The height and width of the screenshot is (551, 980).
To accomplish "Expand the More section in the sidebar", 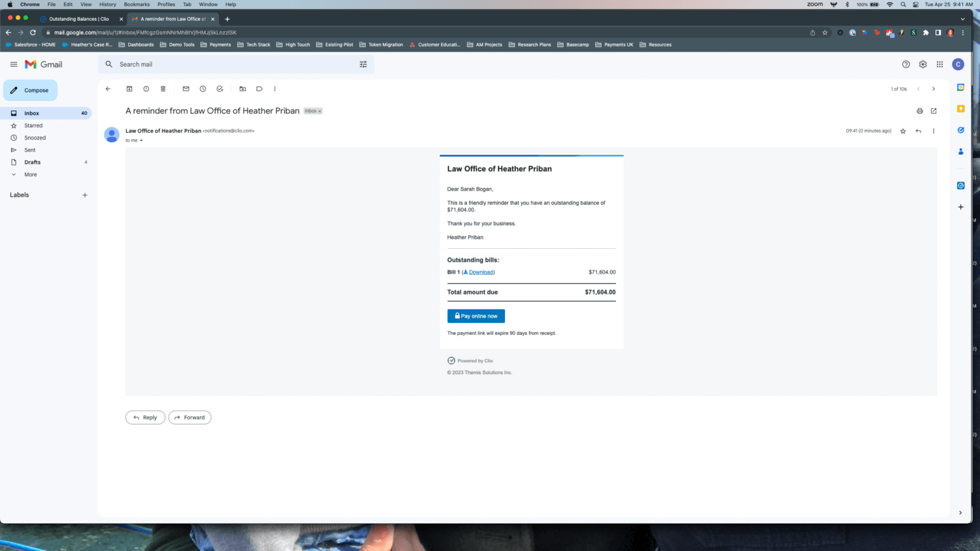I will (x=30, y=174).
